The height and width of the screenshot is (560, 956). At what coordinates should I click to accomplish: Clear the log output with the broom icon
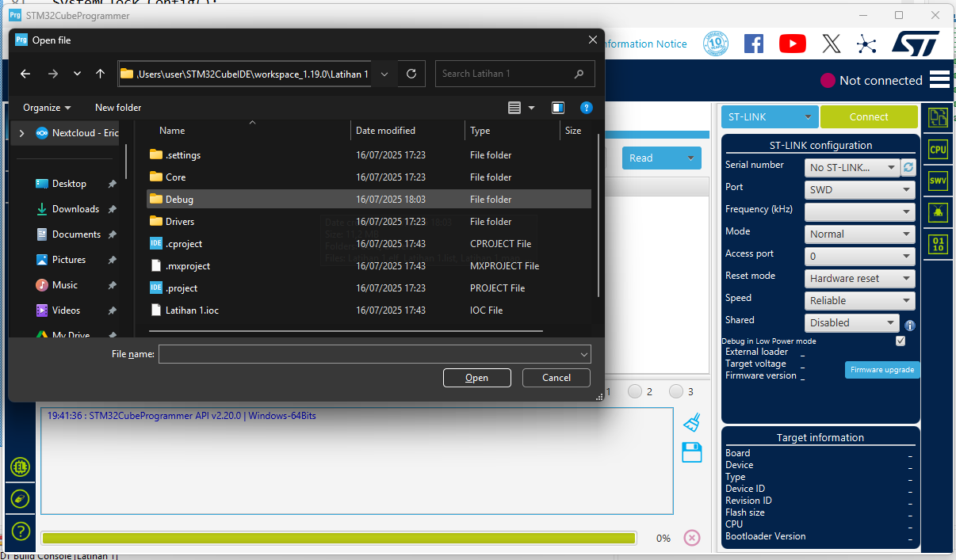coord(691,422)
